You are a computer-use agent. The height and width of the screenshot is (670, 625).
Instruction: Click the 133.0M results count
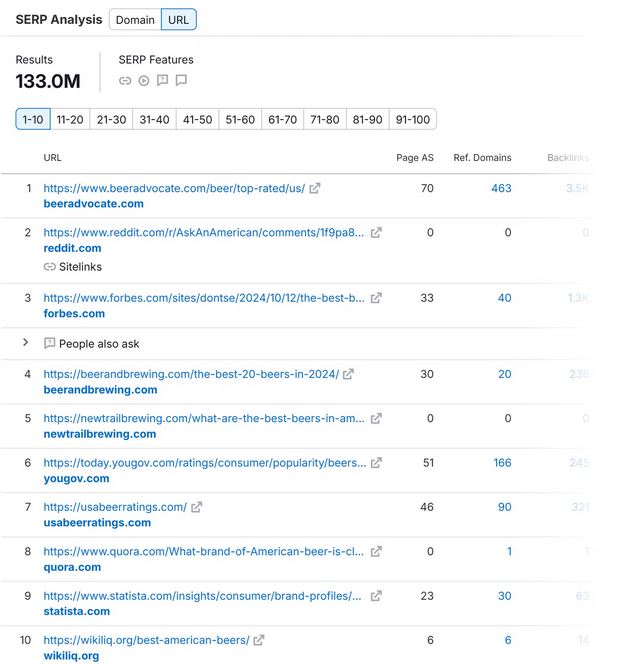(x=48, y=81)
